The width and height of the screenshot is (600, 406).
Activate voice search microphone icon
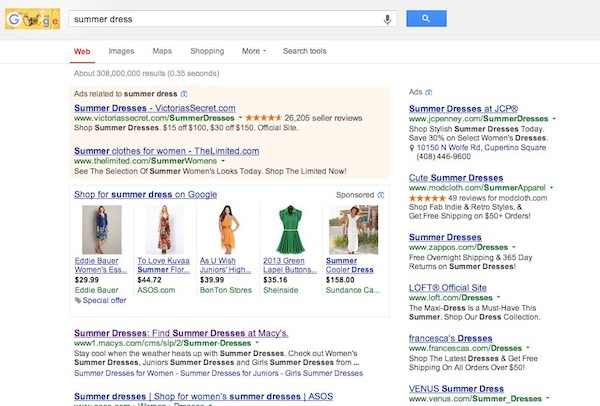click(387, 19)
